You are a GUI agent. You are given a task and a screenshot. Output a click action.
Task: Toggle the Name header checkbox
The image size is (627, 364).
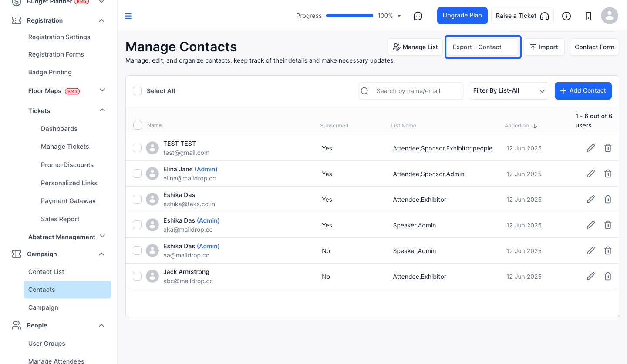(x=138, y=125)
